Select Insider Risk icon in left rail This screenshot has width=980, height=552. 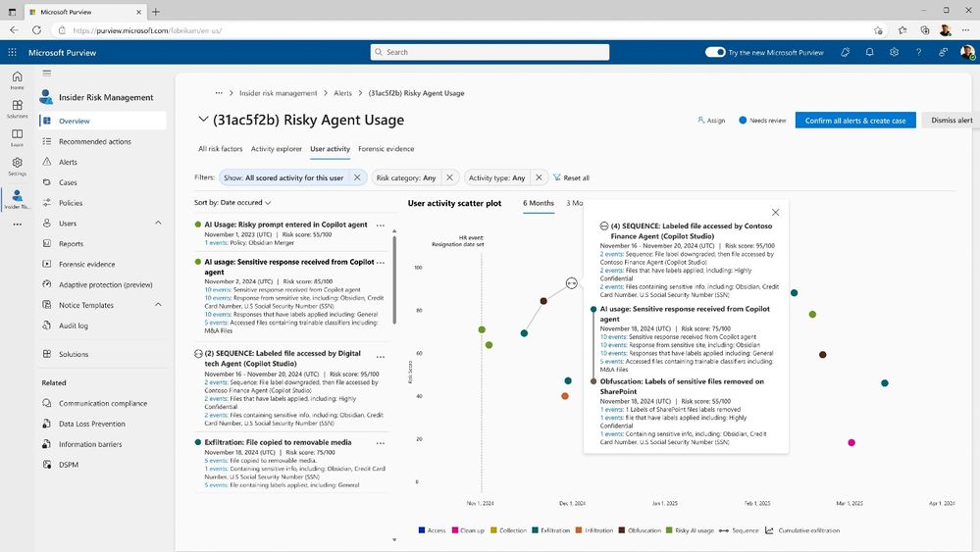click(x=17, y=199)
